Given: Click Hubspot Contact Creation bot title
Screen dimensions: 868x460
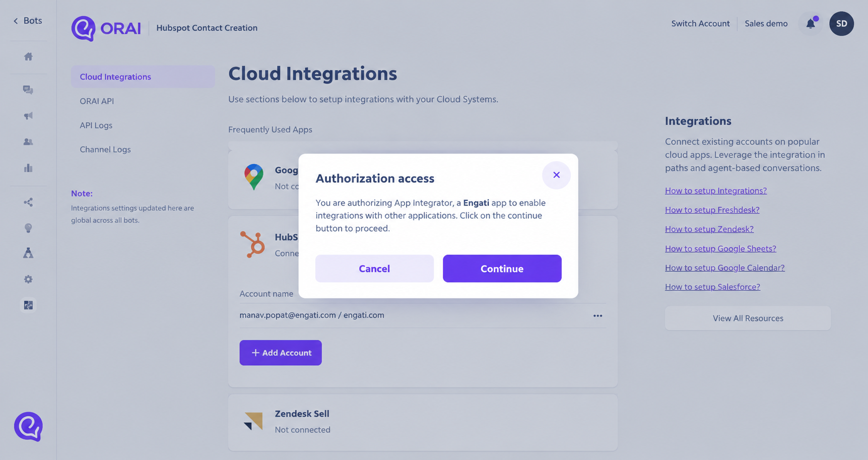Looking at the screenshot, I should tap(207, 28).
